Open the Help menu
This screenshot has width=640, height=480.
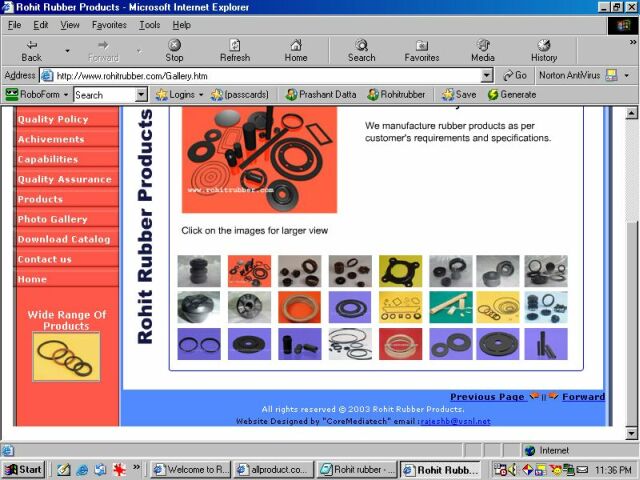(181, 25)
